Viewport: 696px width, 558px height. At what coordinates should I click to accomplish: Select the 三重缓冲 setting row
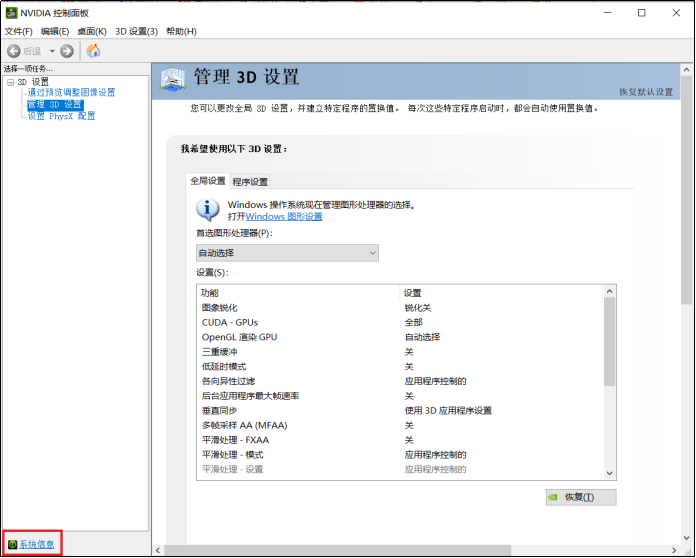click(x=399, y=352)
